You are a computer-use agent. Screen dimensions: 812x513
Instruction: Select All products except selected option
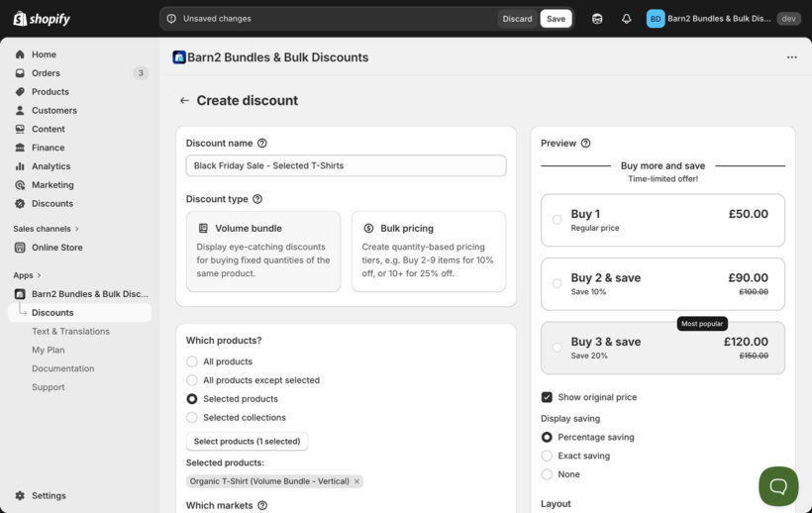pos(192,380)
